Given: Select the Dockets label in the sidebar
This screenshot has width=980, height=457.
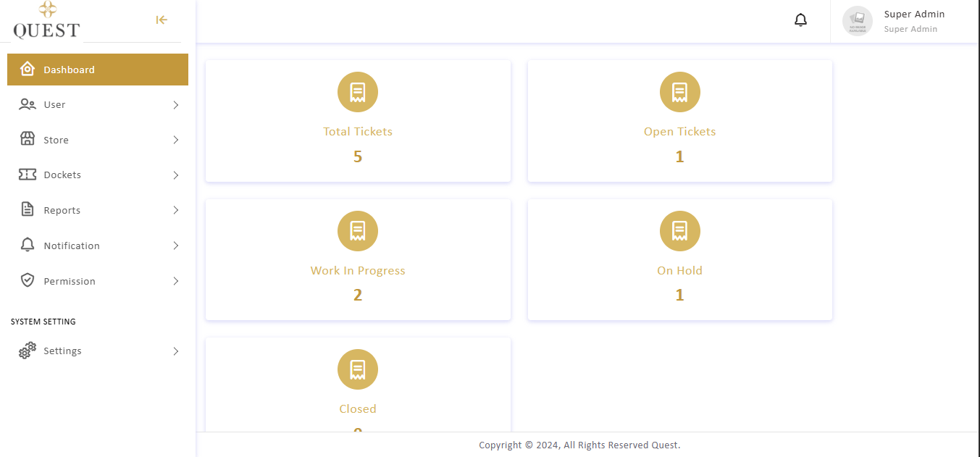Looking at the screenshot, I should (62, 175).
